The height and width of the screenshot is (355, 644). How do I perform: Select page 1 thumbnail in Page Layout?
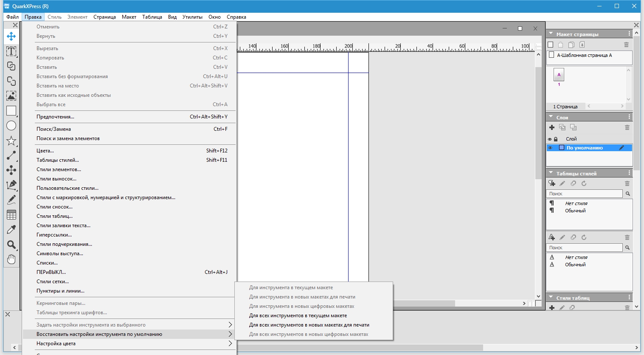pyautogui.click(x=559, y=75)
